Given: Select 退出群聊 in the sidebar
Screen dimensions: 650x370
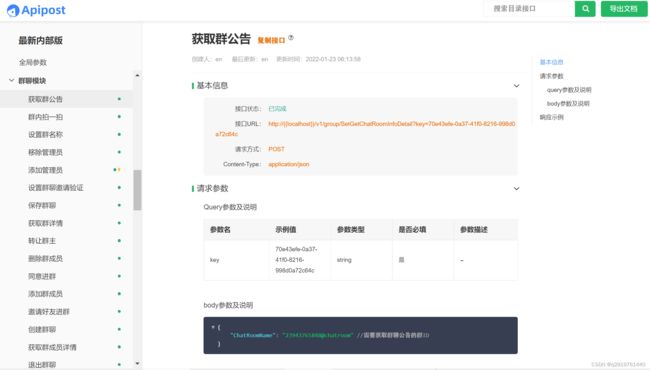Looking at the screenshot, I should (66, 365).
